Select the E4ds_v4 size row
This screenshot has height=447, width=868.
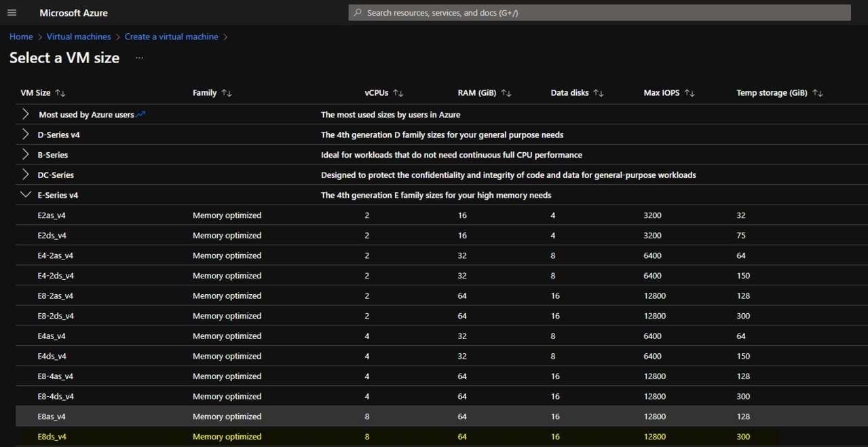(441, 356)
